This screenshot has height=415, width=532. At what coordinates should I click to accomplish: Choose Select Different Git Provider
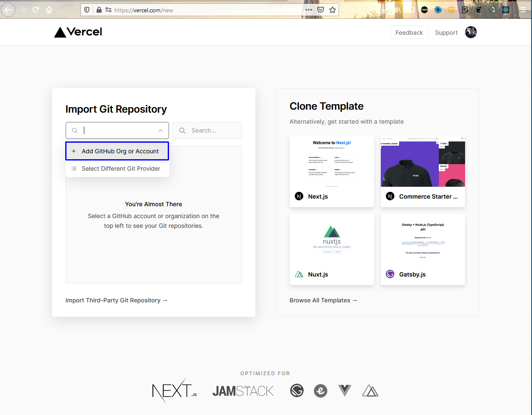point(117,169)
